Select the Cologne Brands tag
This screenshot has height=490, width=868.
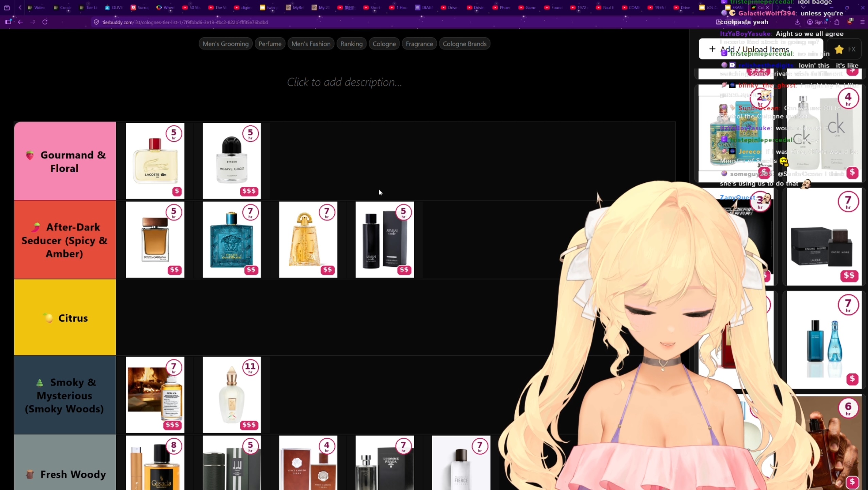click(x=464, y=44)
